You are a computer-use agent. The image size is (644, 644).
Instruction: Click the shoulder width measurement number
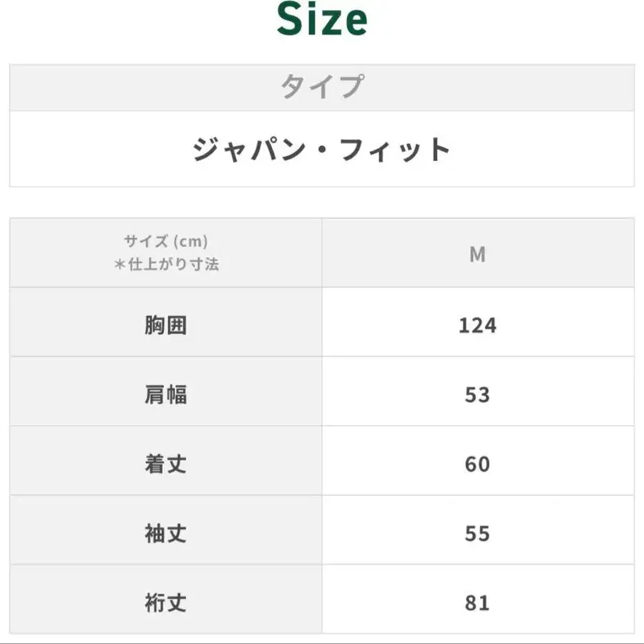point(477,394)
